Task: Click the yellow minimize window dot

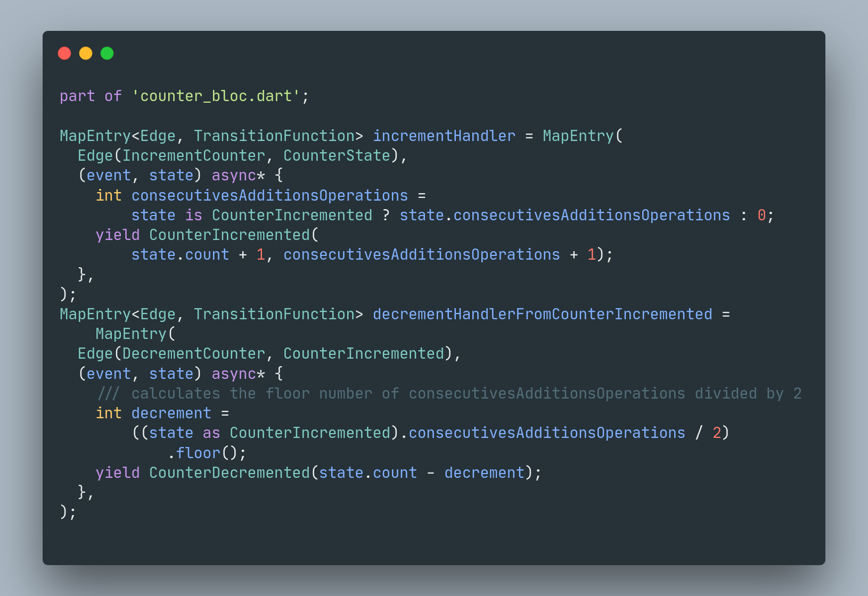Action: pos(86,53)
